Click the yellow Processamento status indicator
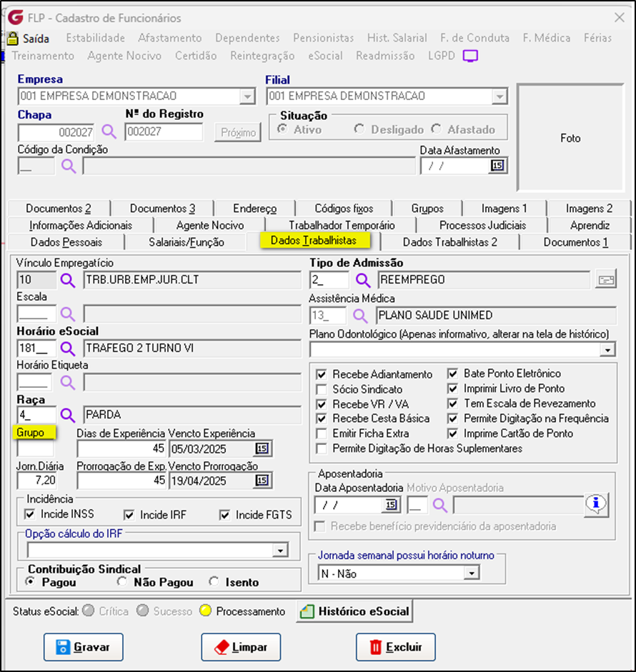The height and width of the screenshot is (672, 636). pos(205,611)
